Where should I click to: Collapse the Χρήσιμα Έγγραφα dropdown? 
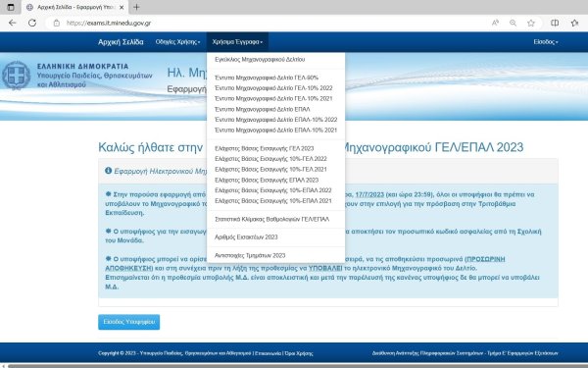click(x=237, y=42)
